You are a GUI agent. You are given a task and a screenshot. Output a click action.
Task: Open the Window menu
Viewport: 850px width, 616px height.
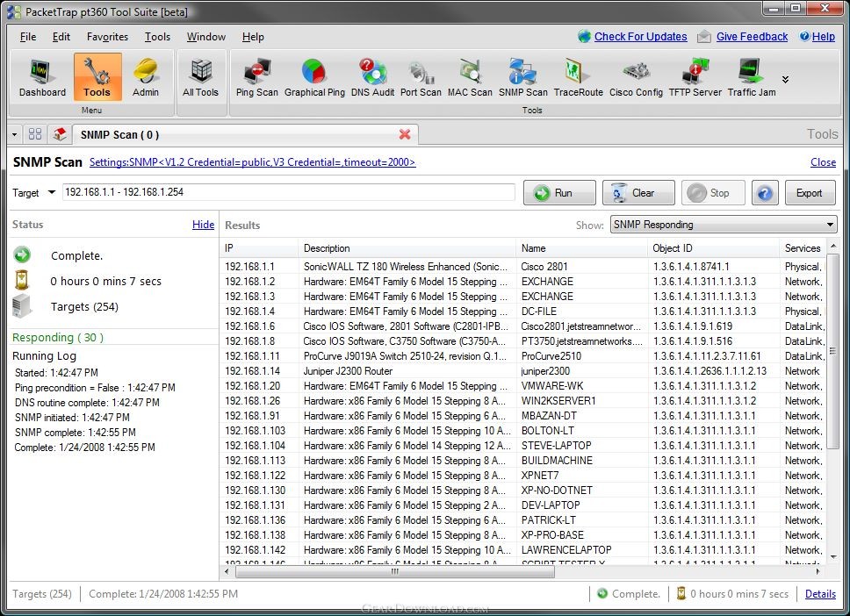[x=206, y=37]
